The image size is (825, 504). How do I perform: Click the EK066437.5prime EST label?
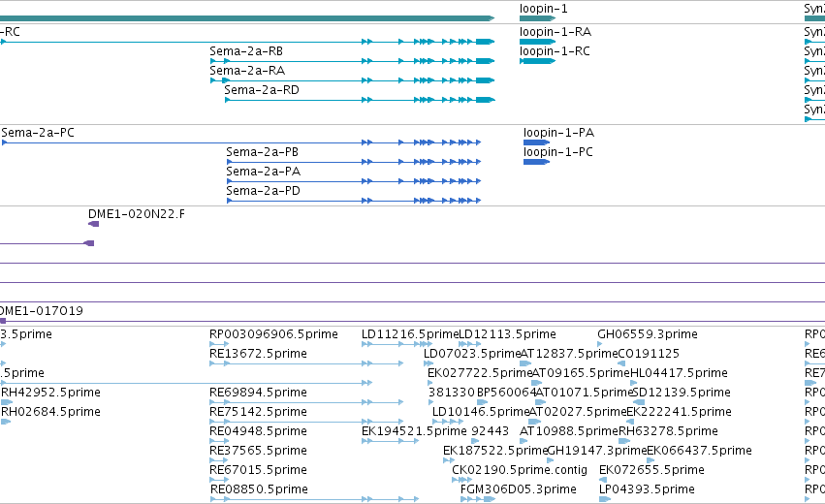tap(699, 451)
